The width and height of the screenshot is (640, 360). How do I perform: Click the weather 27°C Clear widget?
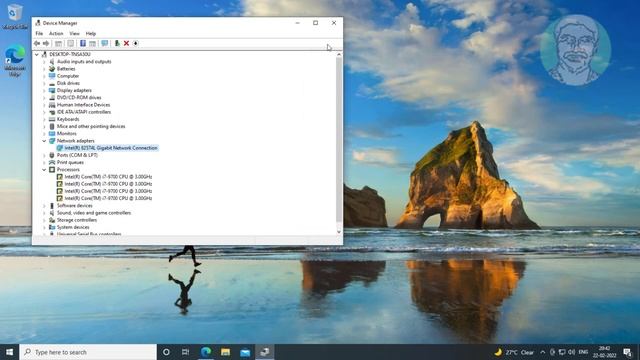[514, 352]
